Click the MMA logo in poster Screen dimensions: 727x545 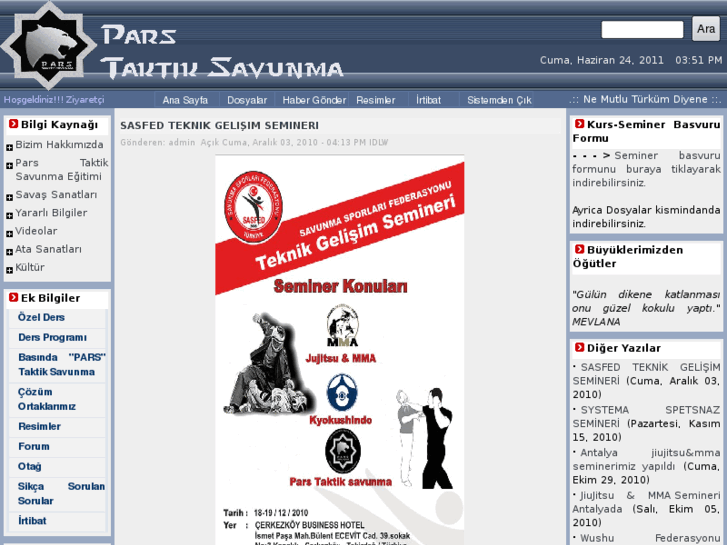point(342,326)
